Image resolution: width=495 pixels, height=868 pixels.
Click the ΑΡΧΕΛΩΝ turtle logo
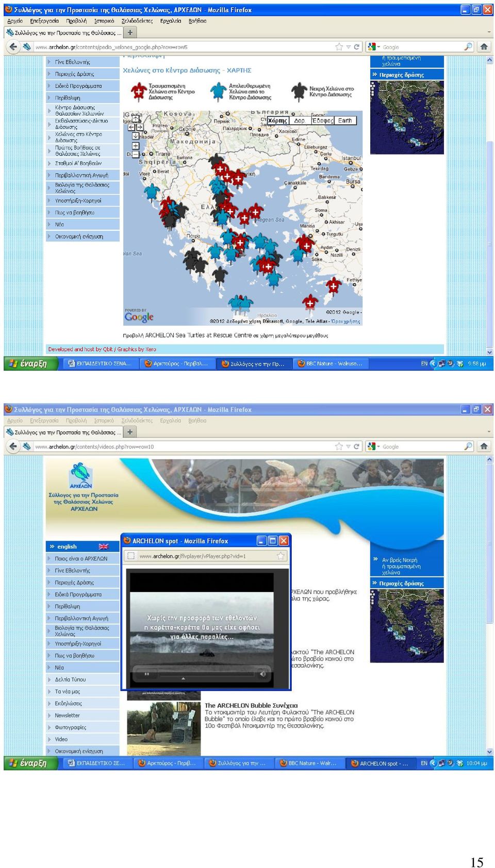pyautogui.click(x=81, y=475)
